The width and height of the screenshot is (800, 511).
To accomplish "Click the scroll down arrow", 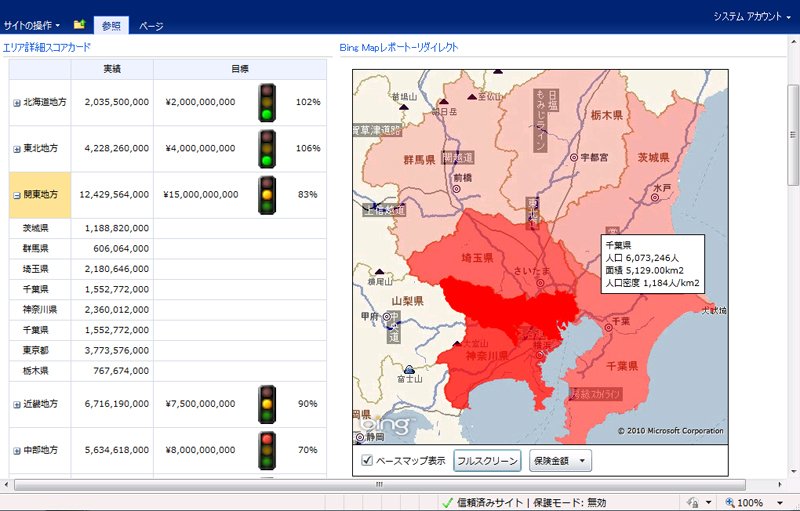I will [x=793, y=472].
